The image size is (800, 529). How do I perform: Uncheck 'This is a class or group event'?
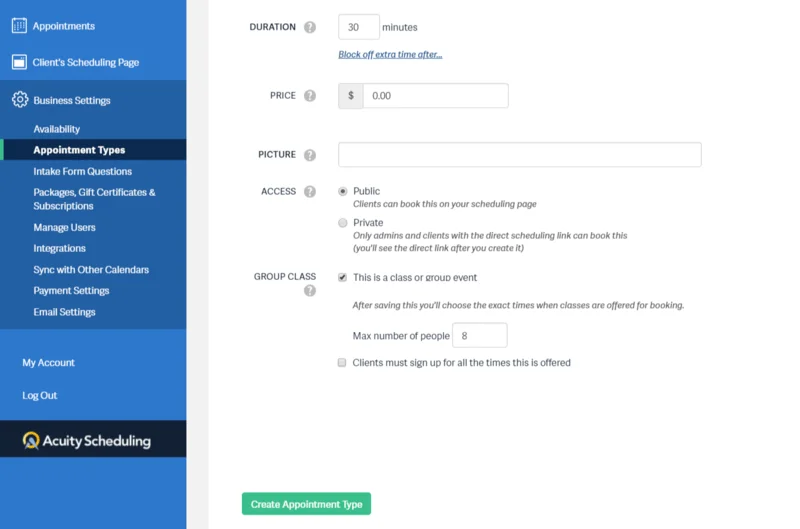343,277
